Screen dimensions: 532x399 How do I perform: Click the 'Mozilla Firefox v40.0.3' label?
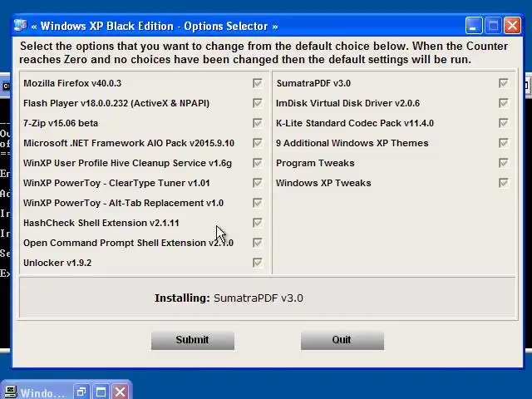(x=72, y=83)
